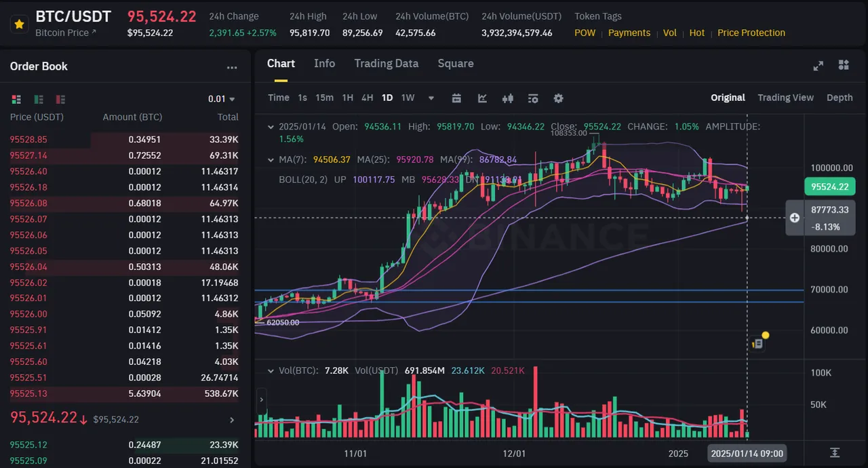Open the candlestick chart style icon

click(507, 98)
